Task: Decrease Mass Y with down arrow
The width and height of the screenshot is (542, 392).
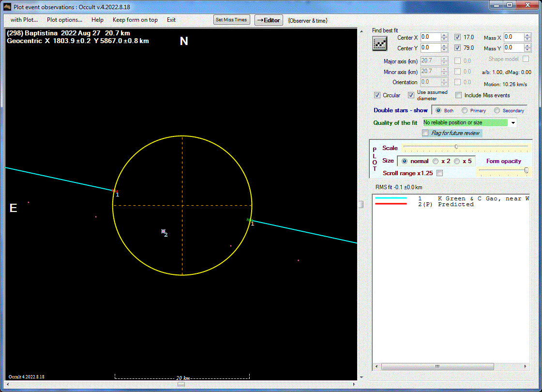Action: (527, 50)
